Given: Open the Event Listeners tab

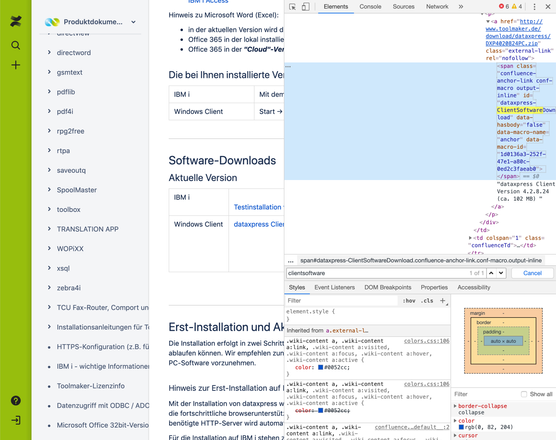Looking at the screenshot, I should [x=334, y=287].
